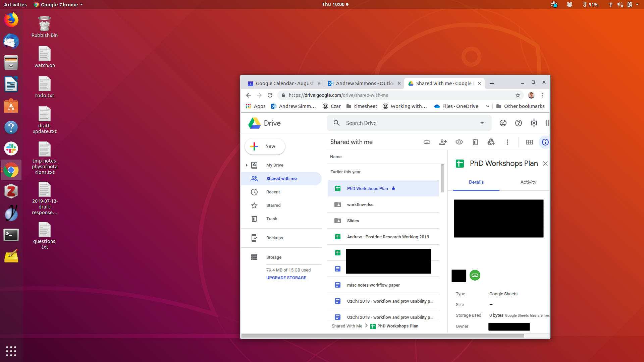644x362 pixels.
Task: Click the get shareable link icon
Action: click(427, 142)
